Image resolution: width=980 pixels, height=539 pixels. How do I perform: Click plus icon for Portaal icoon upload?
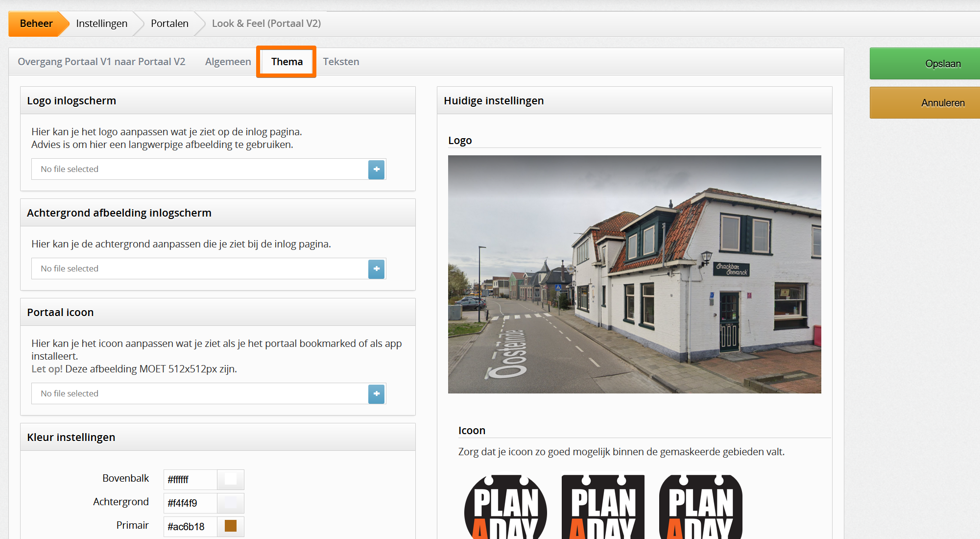coord(376,394)
